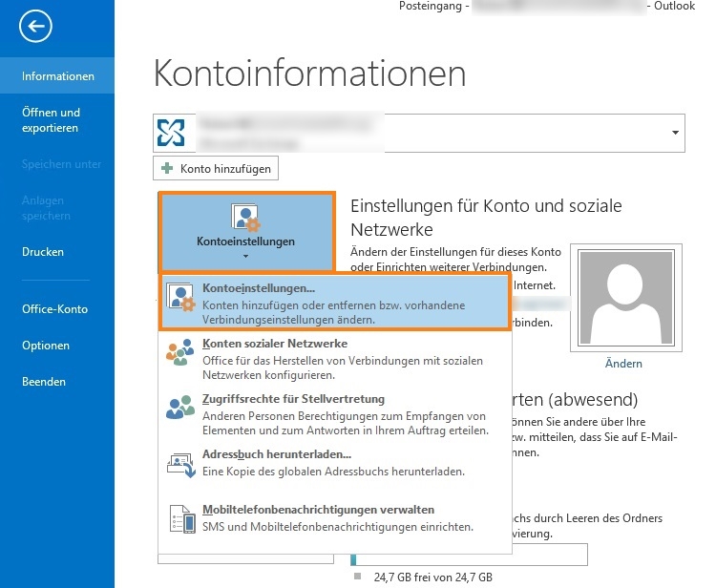Open Office-Konto page

54,309
